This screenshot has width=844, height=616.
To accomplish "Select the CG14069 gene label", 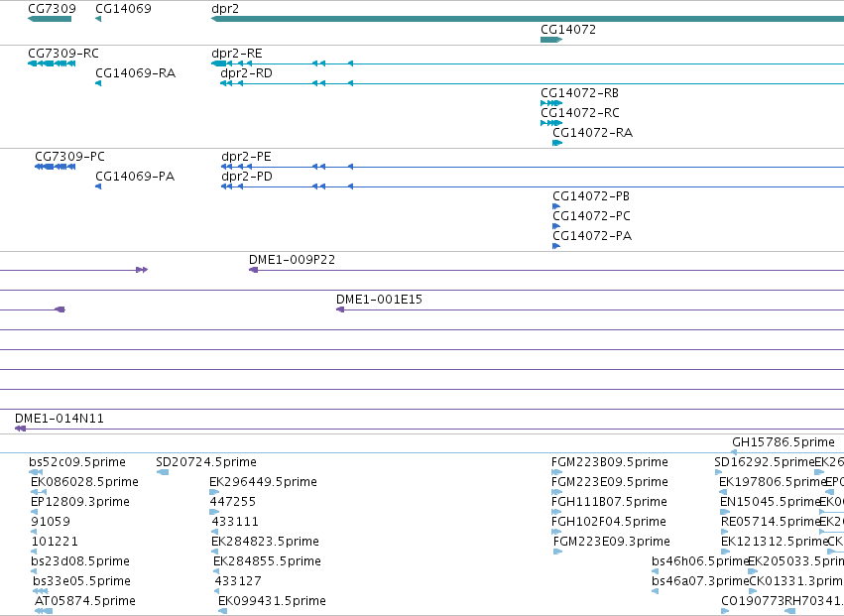I will (x=123, y=9).
